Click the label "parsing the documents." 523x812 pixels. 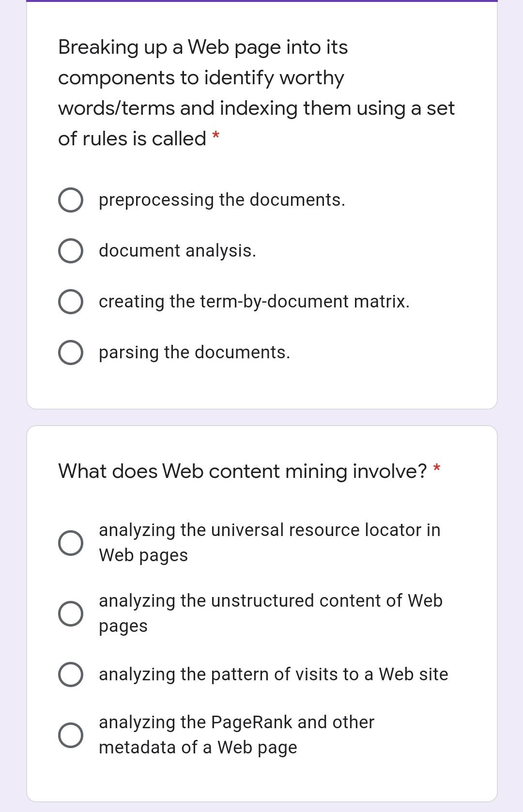(194, 352)
